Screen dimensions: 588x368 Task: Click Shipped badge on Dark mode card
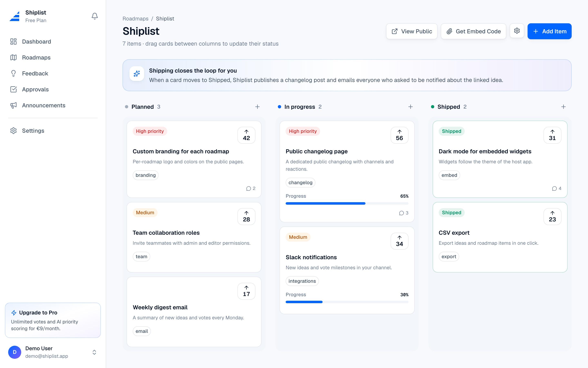coord(451,131)
